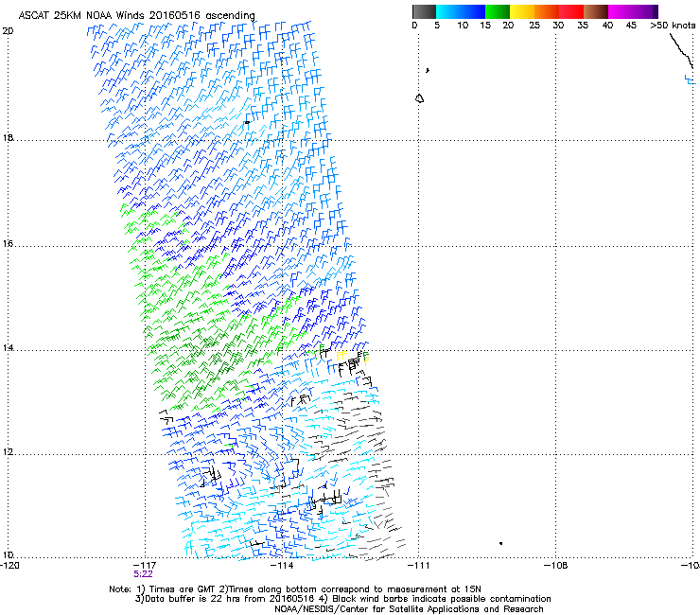Click the "-117" longitude axis label
700x615 pixels.
[x=145, y=566]
